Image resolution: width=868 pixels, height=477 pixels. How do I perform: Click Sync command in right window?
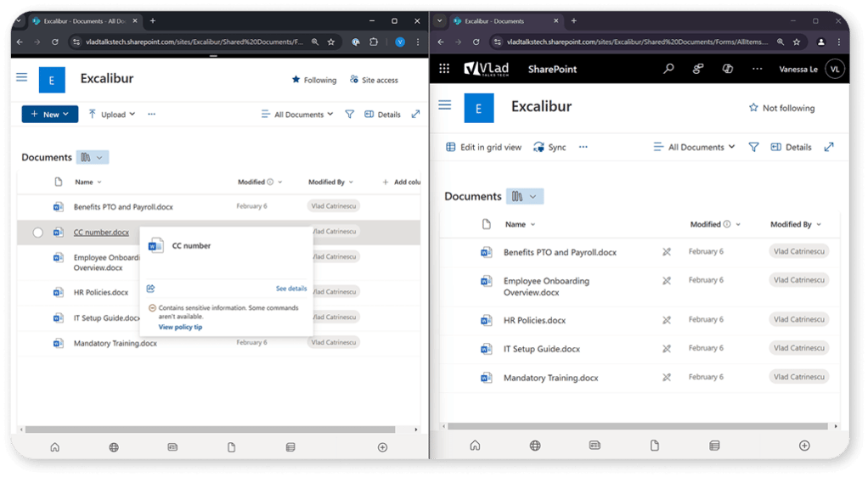(550, 147)
